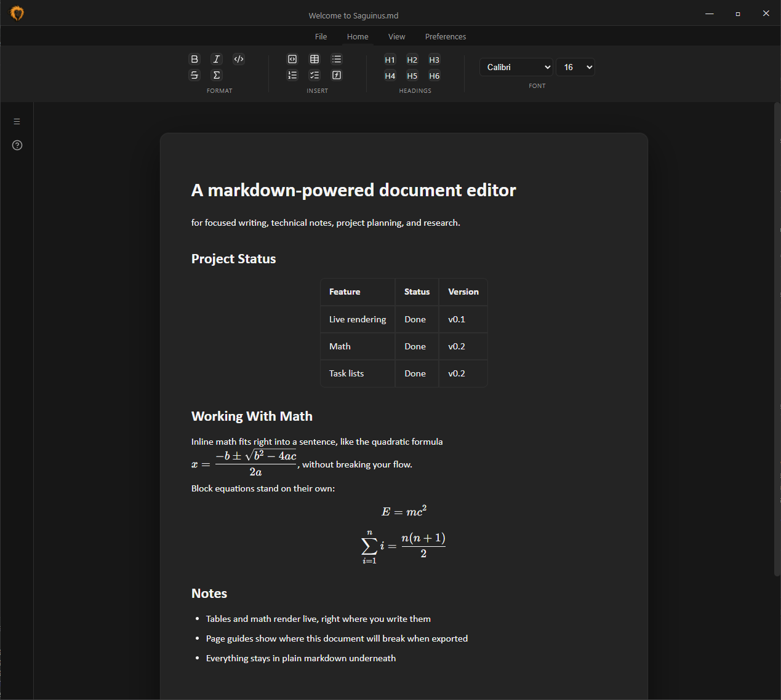Click 'Block equations stand on their own:' line
This screenshot has width=781, height=700.
pyautogui.click(x=263, y=488)
